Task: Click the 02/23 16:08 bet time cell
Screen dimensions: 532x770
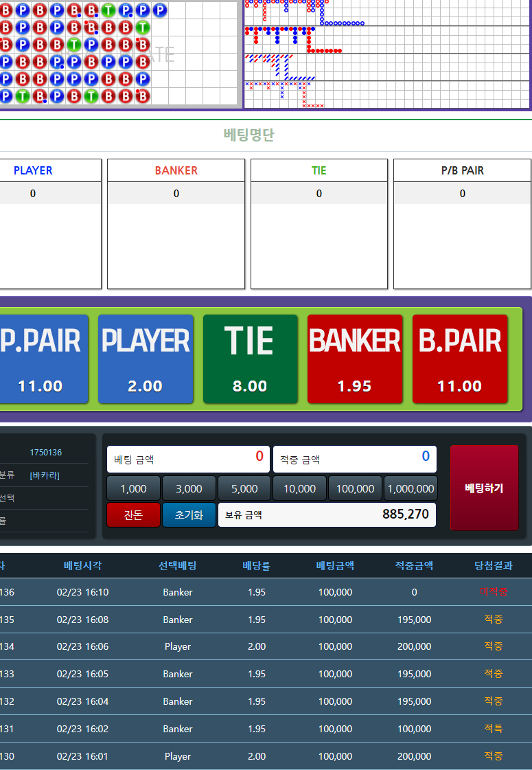Action: click(x=82, y=620)
